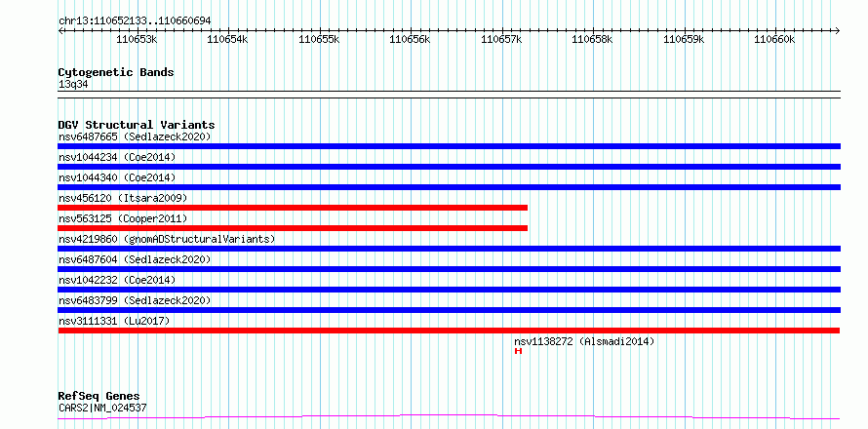868x429 pixels.
Task: Click the small red nsv1138272 marker
Action: [518, 351]
